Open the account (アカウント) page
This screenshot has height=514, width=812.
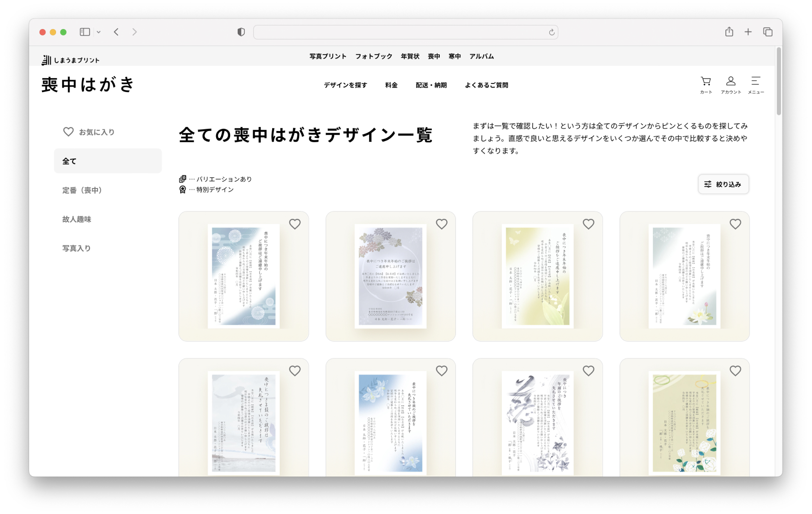click(x=730, y=84)
